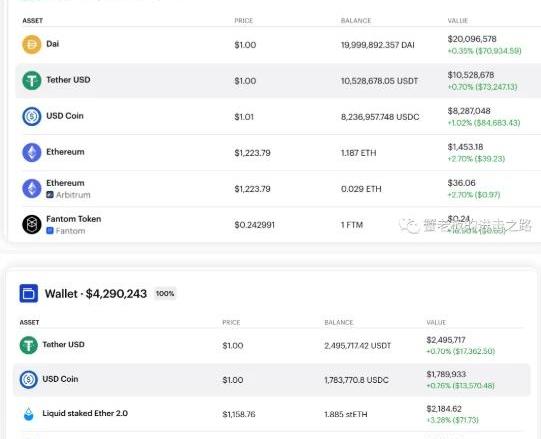The width and height of the screenshot is (541, 439).
Task: Click balance 19,999,892.357 DAI
Action: click(377, 45)
